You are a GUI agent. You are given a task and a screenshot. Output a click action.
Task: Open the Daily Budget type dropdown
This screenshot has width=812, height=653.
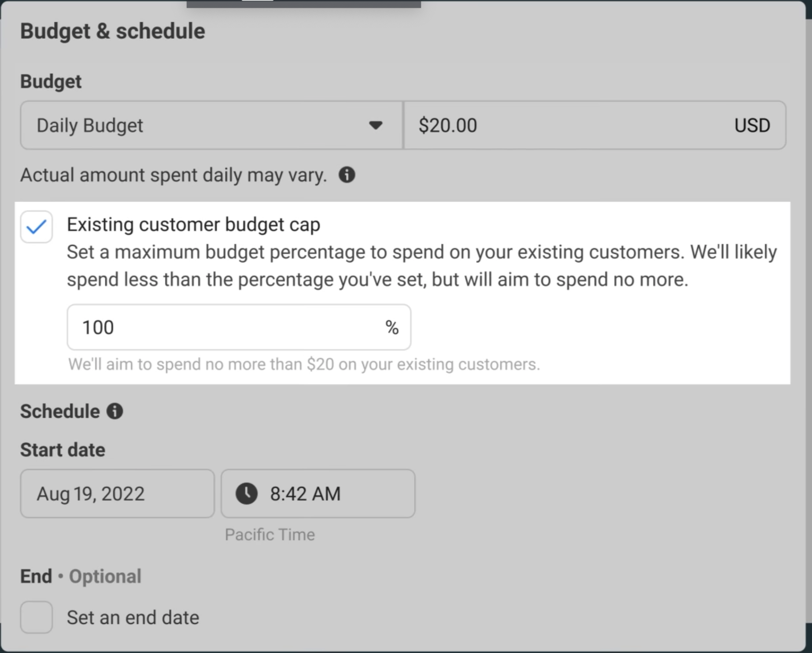[211, 126]
